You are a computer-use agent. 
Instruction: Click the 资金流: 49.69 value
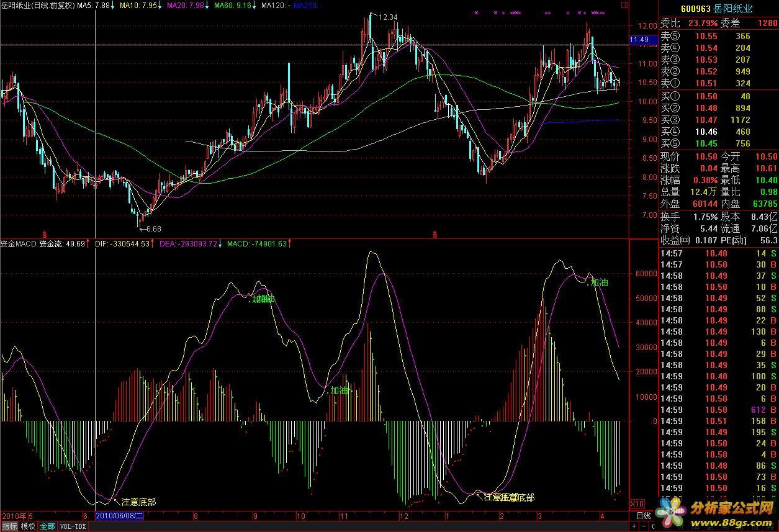click(x=61, y=244)
